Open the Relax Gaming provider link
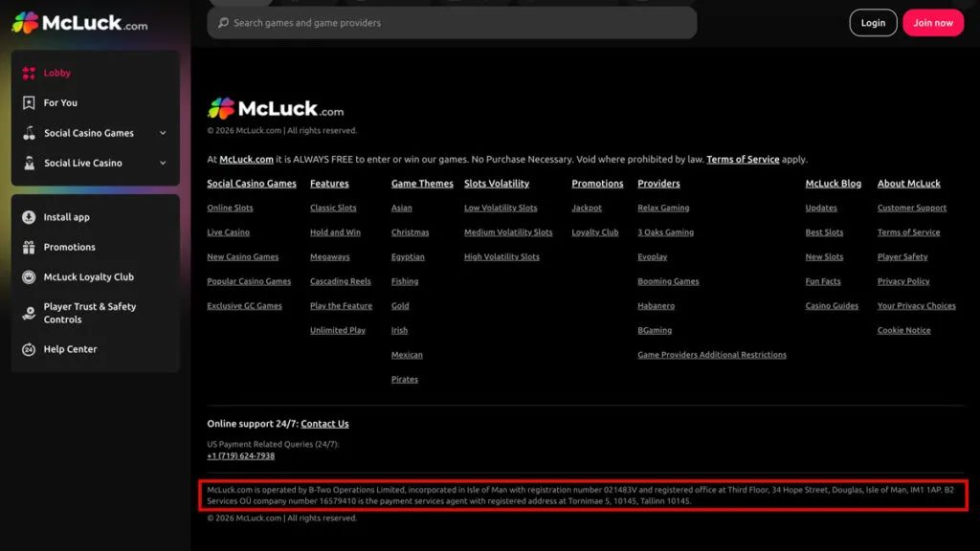 [663, 208]
